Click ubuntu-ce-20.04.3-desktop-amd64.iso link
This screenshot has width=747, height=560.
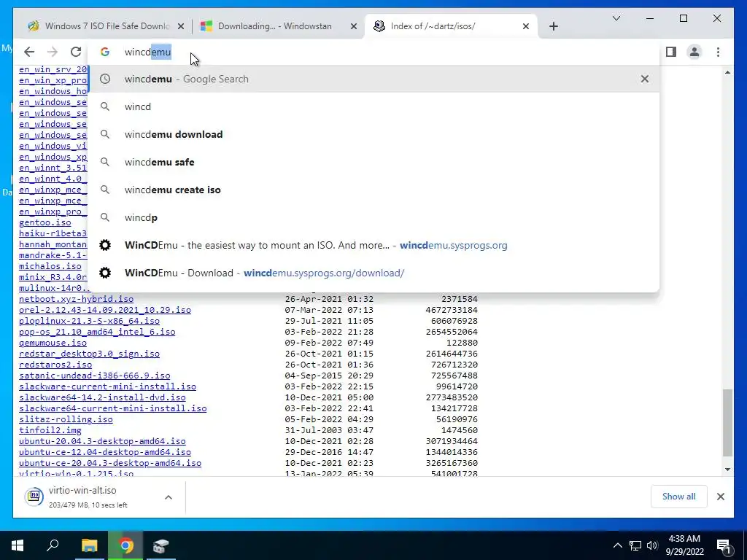(110, 463)
